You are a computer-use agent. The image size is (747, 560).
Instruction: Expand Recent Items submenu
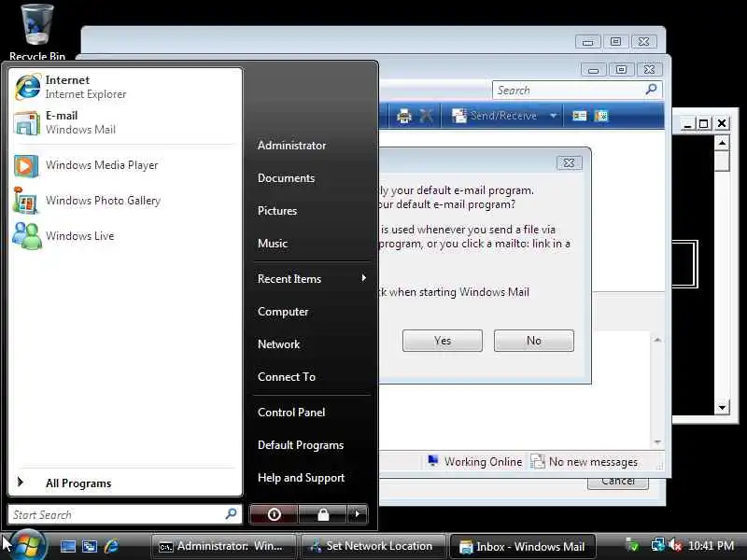click(312, 278)
